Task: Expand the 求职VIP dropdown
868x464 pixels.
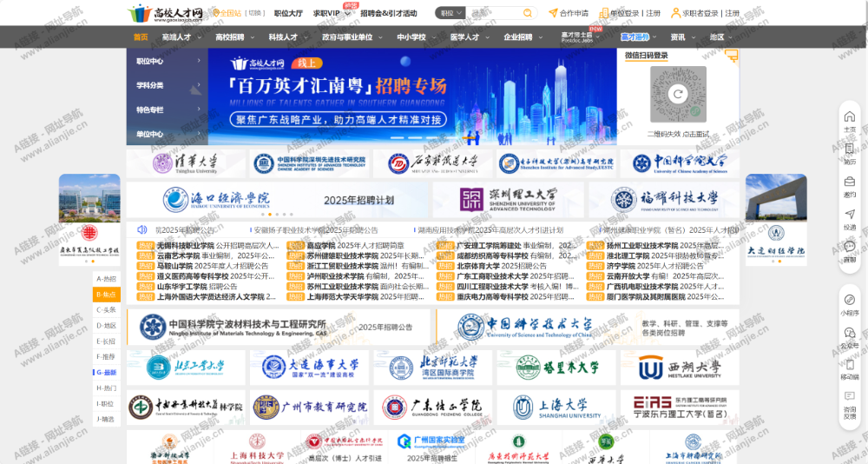Action: click(x=348, y=14)
